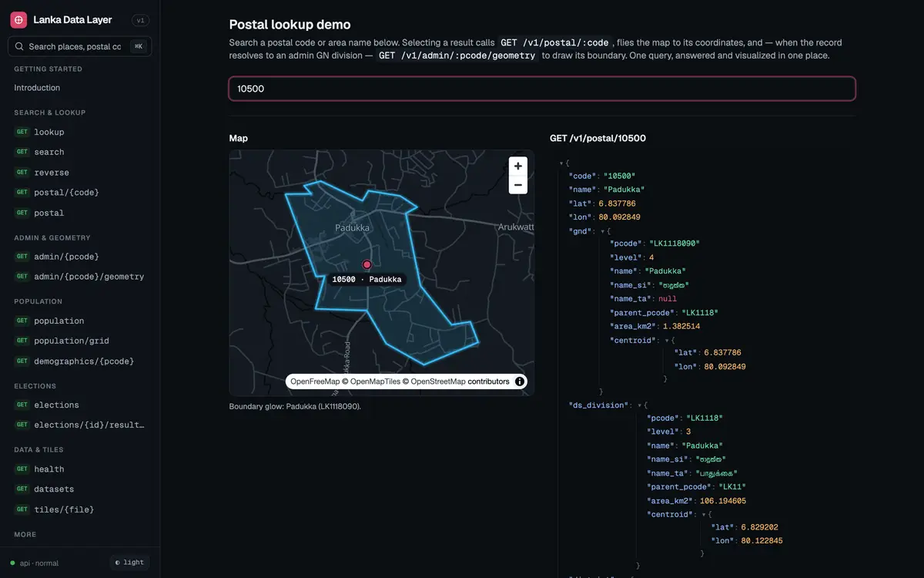Screen dimensions: 924x578
Task: Open population endpoint page
Action: [59, 321]
